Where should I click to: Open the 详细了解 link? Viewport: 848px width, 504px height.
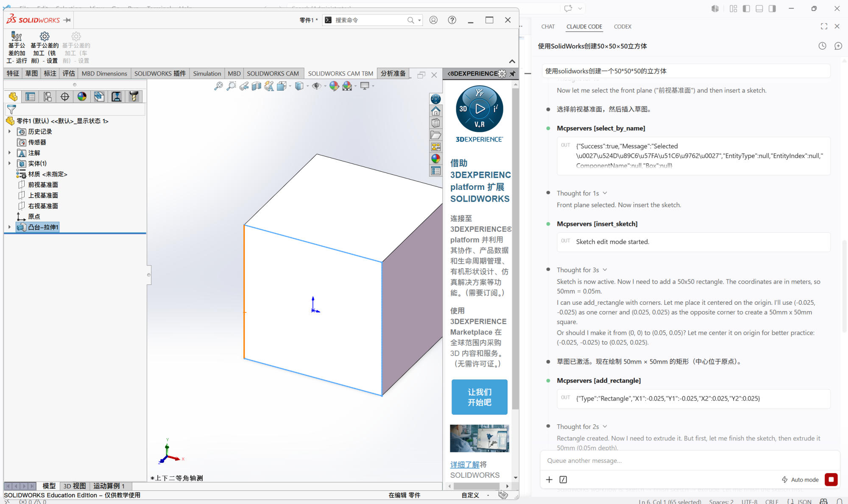click(465, 465)
